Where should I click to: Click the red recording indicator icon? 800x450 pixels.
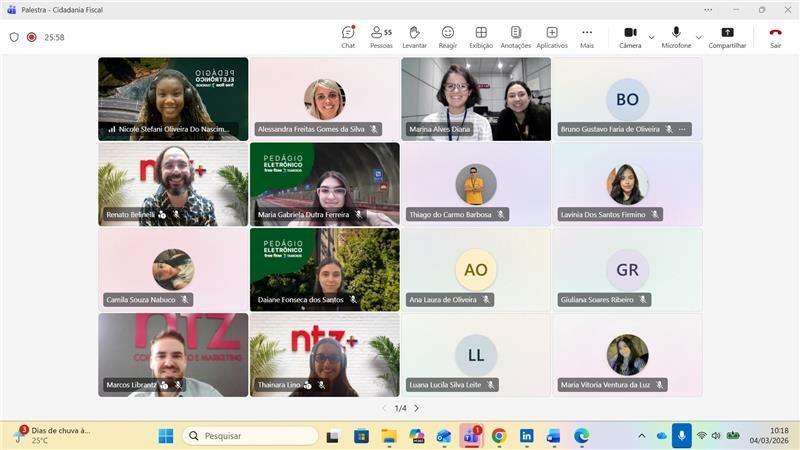coord(31,37)
